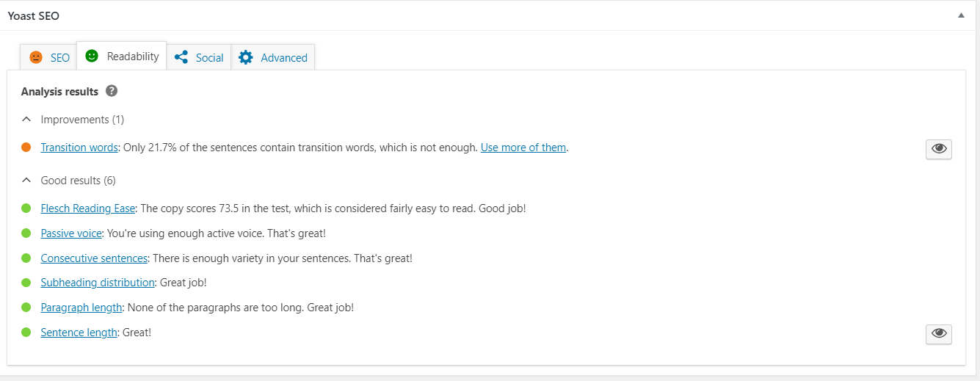This screenshot has width=980, height=381.
Task: Open the Advanced tab
Action: (x=273, y=57)
